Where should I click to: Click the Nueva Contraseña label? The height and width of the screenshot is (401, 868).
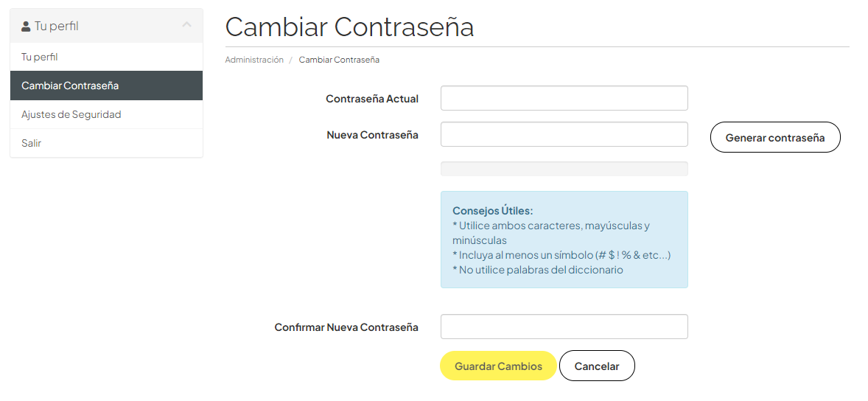coord(373,135)
